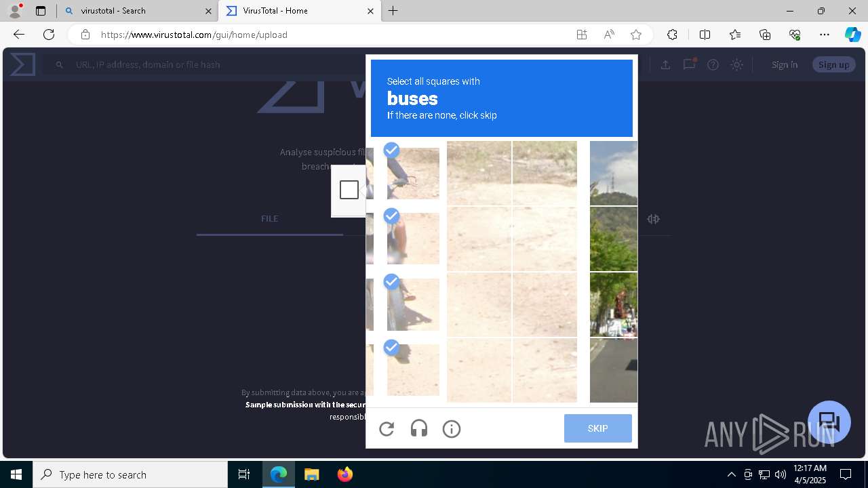Show hidden system tray icons
868x488 pixels.
[x=731, y=474]
